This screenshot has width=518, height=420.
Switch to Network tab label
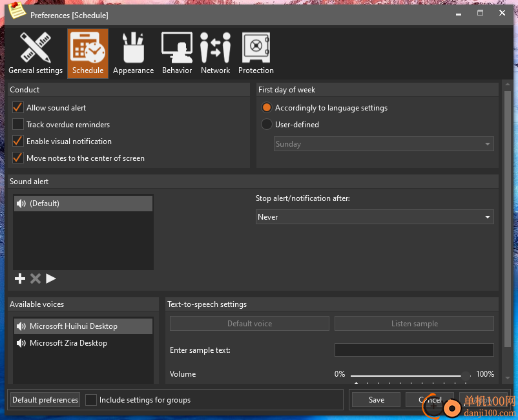point(215,70)
